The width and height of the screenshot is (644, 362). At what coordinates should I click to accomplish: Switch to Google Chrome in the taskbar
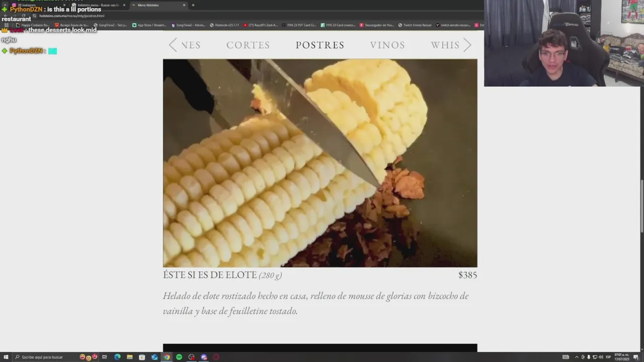167,357
